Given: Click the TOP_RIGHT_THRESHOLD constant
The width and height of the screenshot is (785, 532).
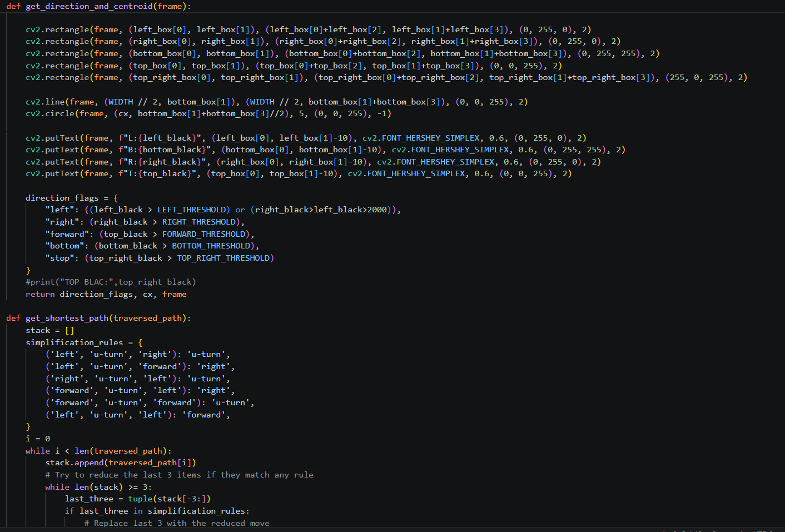Looking at the screenshot, I should (x=223, y=258).
